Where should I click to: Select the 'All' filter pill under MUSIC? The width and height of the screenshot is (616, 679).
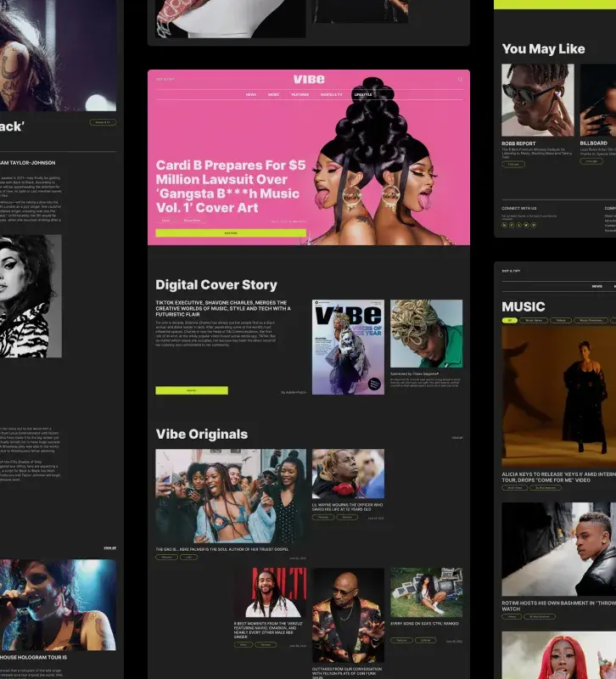pyautogui.click(x=509, y=321)
